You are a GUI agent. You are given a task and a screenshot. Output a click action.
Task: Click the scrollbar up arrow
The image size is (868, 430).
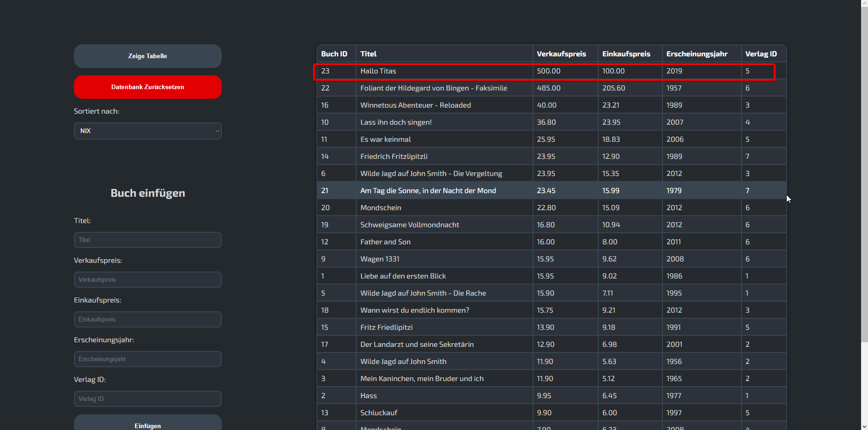tap(864, 3)
